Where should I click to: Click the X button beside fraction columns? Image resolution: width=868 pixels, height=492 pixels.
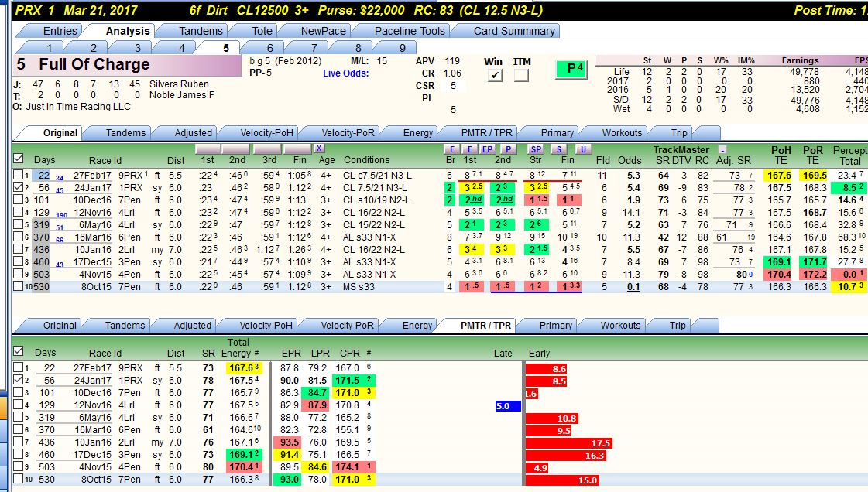[x=319, y=149]
